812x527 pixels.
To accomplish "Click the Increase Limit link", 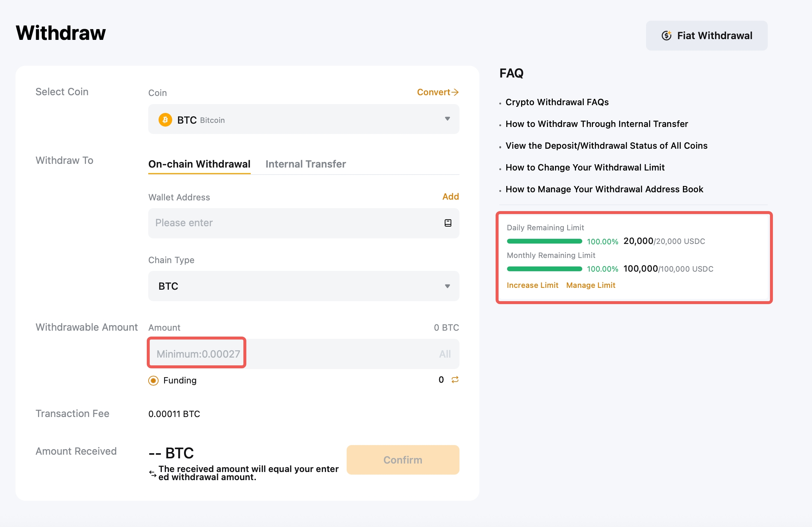I will (532, 285).
